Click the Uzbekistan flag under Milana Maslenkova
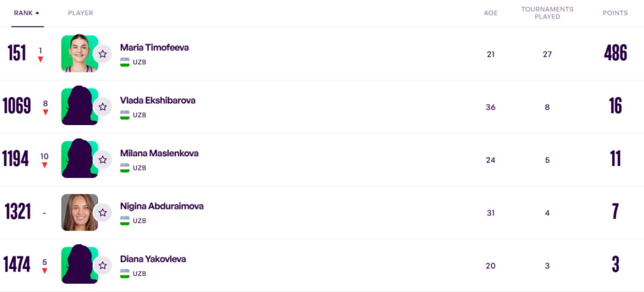The width and height of the screenshot is (644, 292). tap(125, 168)
